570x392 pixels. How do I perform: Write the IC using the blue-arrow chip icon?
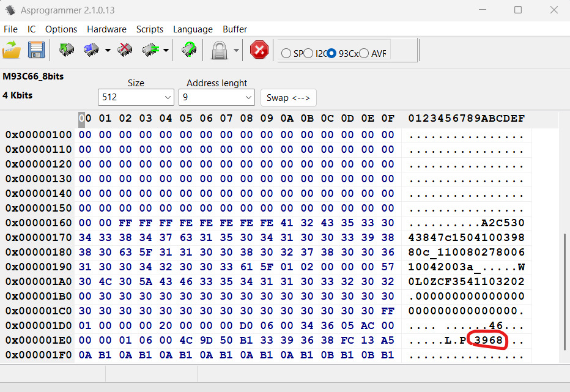click(91, 50)
